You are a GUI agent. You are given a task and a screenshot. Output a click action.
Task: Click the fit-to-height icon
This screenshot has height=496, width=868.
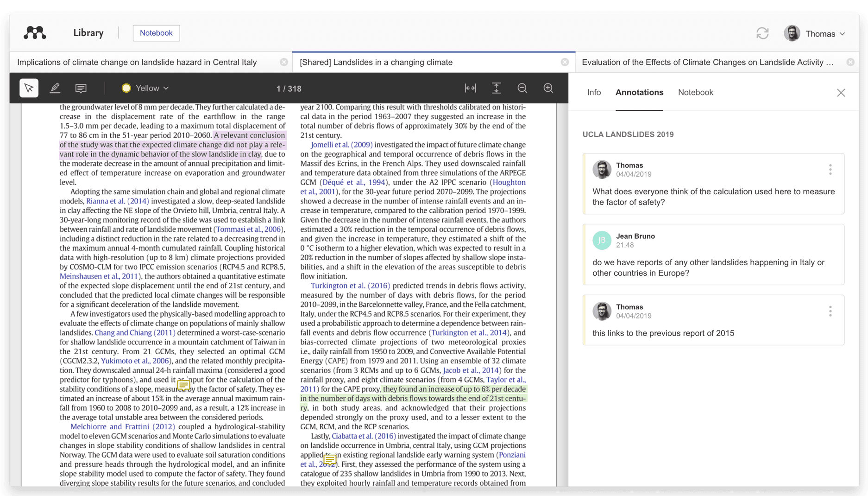(x=496, y=88)
